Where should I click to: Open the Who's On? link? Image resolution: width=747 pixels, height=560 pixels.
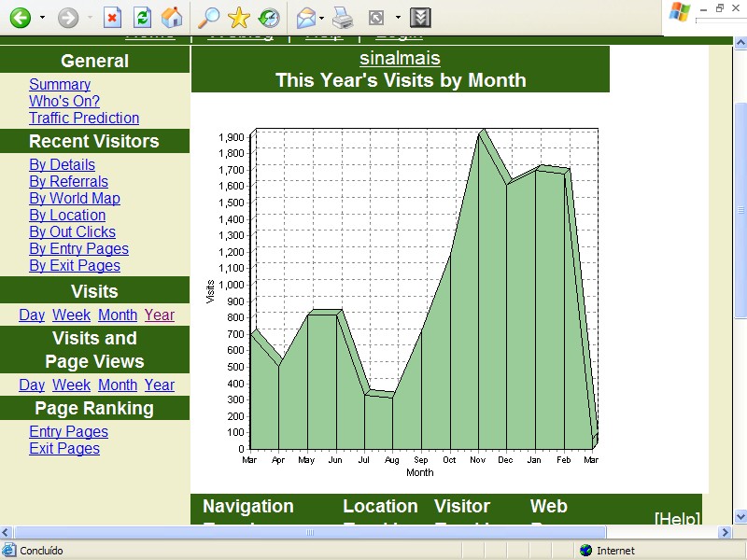[x=64, y=101]
